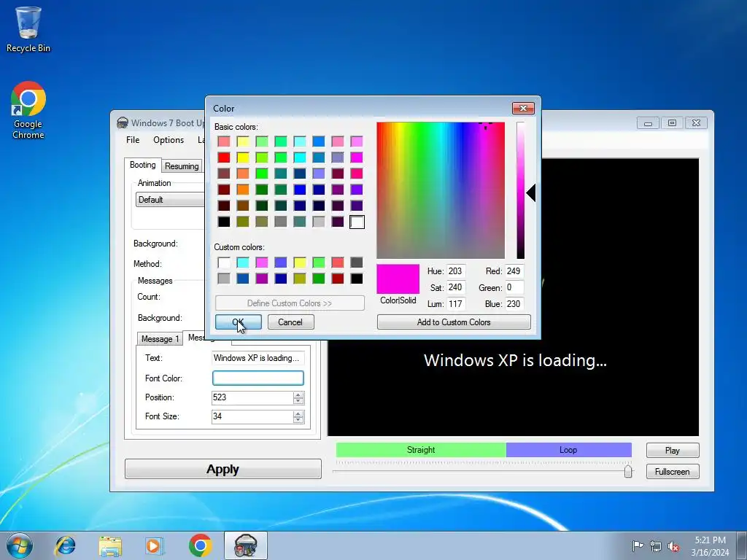Open the Options menu
The height and width of the screenshot is (560, 747).
pyautogui.click(x=169, y=140)
